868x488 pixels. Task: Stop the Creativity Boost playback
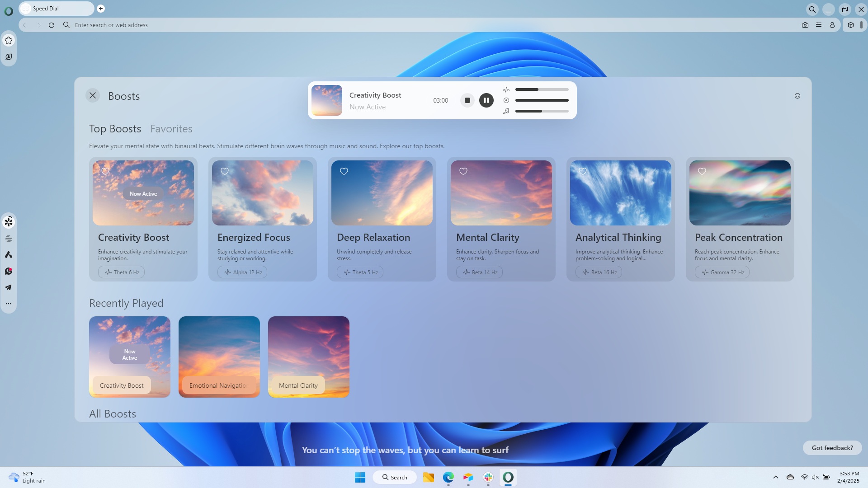coord(467,100)
